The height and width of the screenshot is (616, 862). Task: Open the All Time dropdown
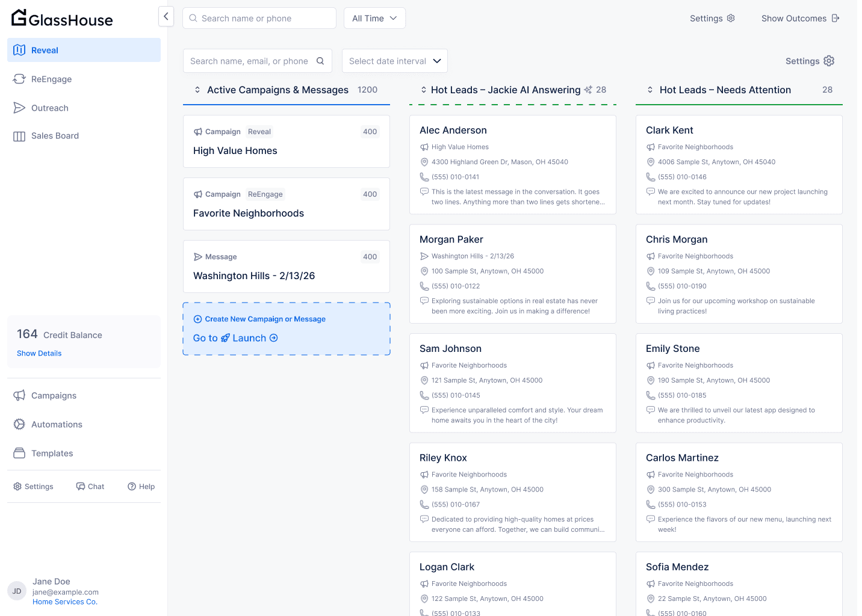pos(374,18)
